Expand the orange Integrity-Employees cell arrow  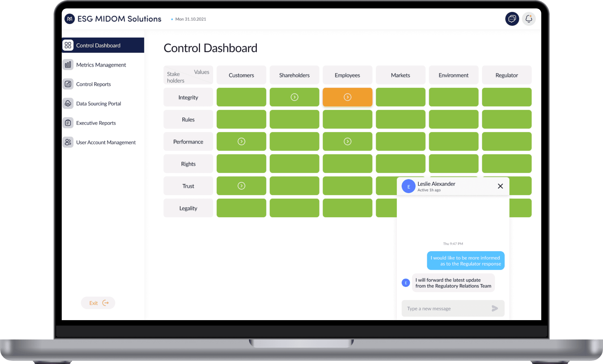[347, 97]
